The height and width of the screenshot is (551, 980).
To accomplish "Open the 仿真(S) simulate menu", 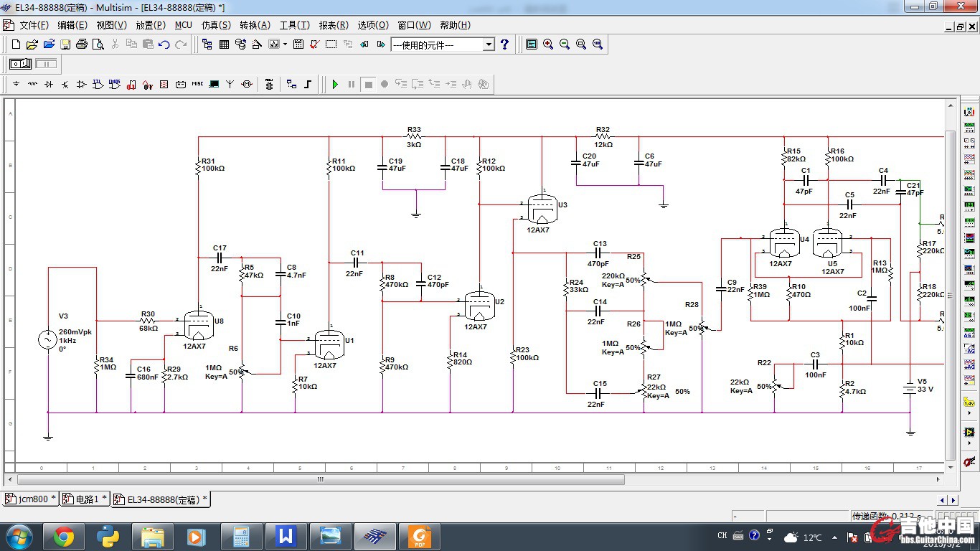I will click(x=216, y=25).
